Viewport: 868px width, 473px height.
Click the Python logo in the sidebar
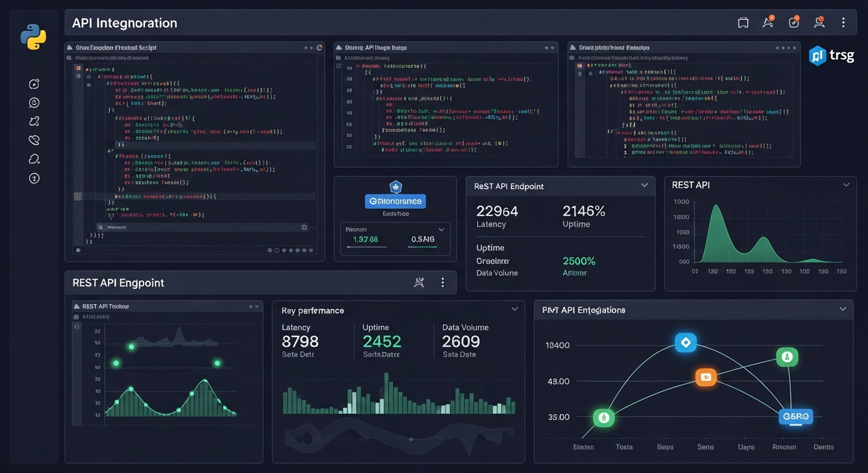click(x=33, y=36)
